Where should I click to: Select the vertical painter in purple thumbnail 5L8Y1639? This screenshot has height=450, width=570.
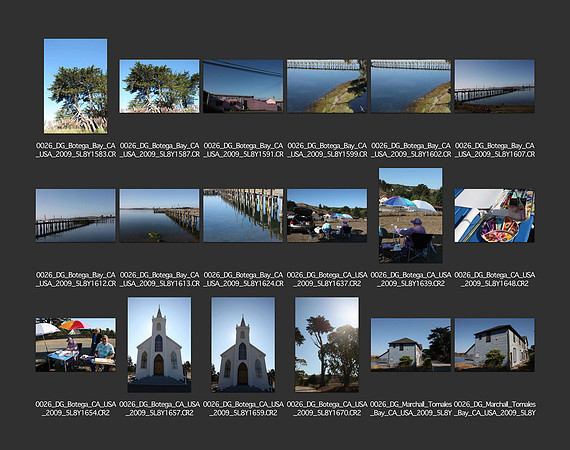click(x=411, y=215)
